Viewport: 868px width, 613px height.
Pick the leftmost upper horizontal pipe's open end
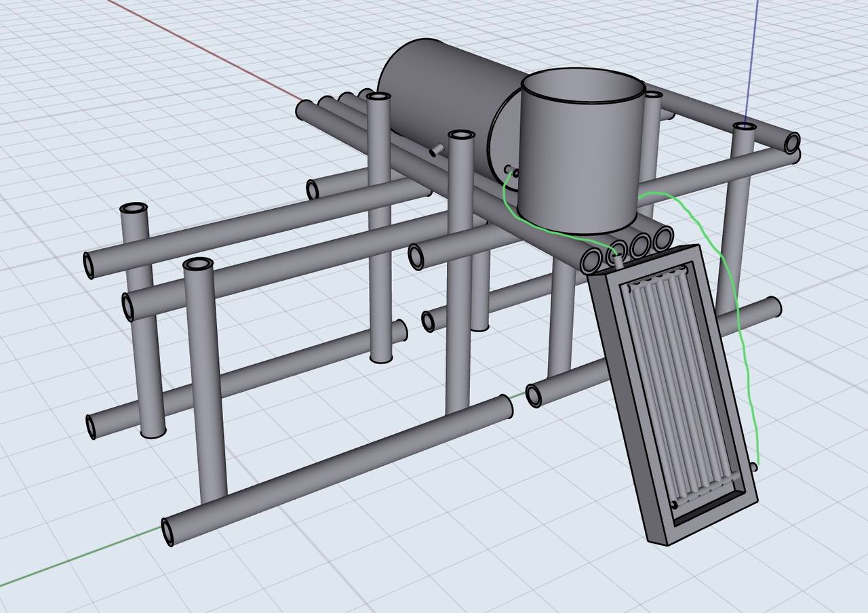click(x=89, y=264)
